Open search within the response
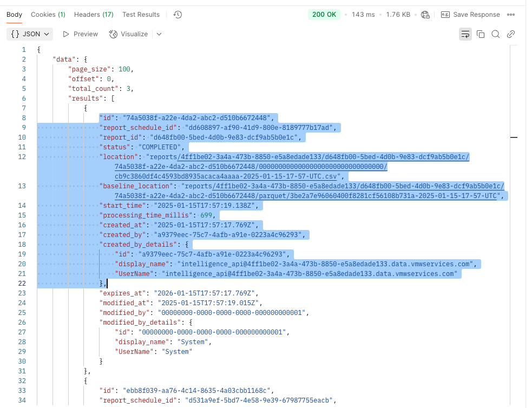This screenshot has width=532, height=408. pos(496,34)
